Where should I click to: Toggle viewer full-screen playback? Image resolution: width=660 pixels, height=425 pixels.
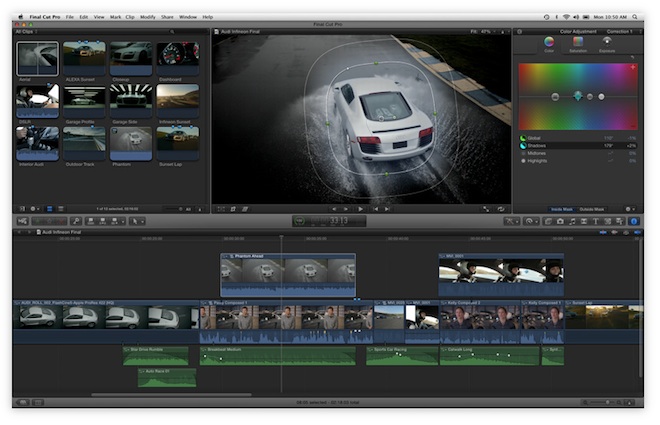click(x=487, y=209)
